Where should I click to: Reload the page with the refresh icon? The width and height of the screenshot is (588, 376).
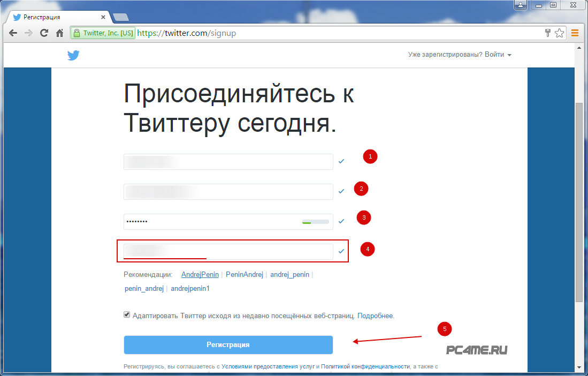click(44, 33)
